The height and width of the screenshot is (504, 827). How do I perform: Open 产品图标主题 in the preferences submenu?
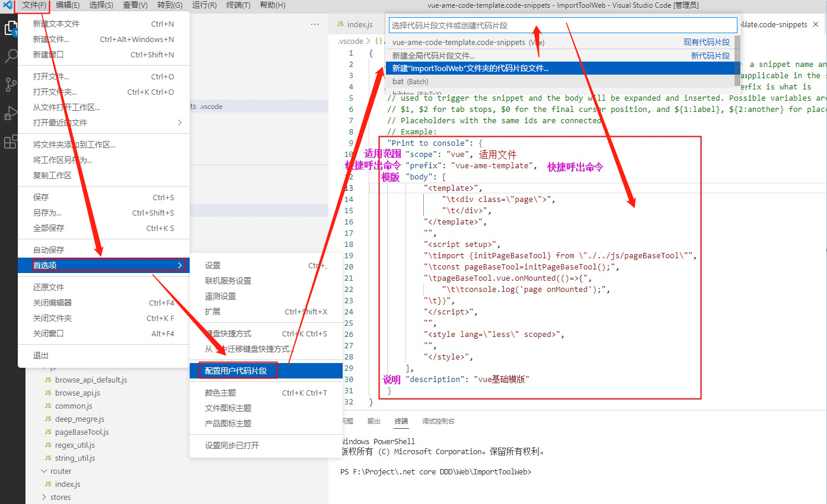(x=266, y=424)
